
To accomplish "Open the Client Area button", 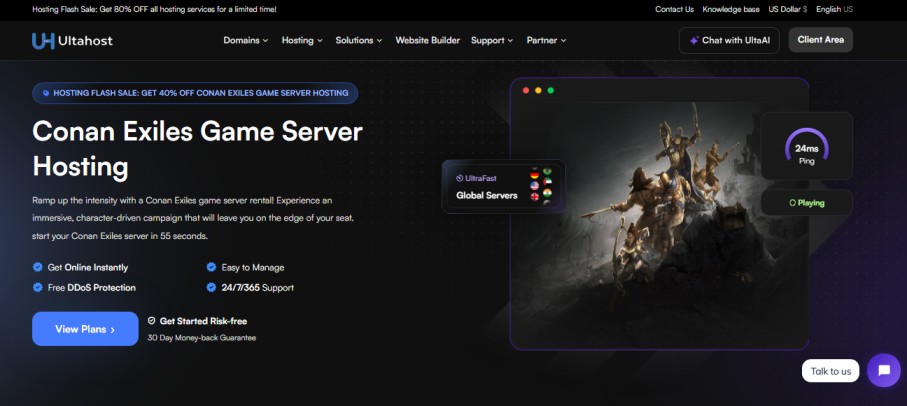I will (x=820, y=40).
